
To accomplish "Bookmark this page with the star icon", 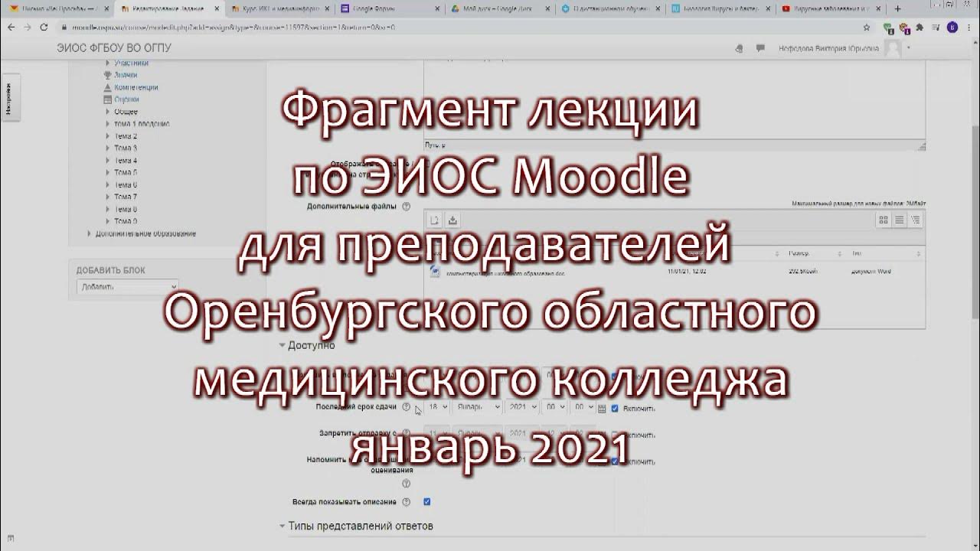I will (867, 27).
